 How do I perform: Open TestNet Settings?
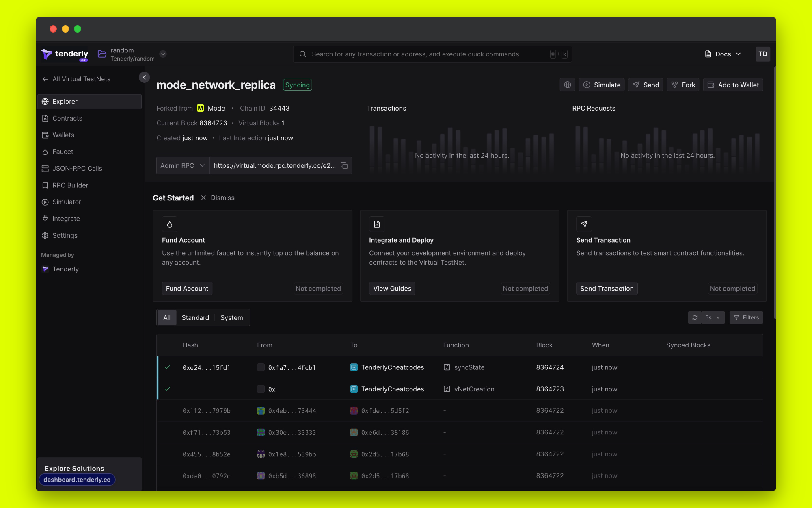click(65, 235)
